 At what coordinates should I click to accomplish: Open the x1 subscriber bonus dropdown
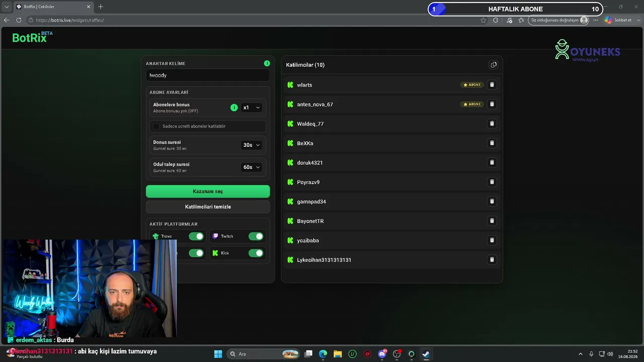click(x=252, y=108)
